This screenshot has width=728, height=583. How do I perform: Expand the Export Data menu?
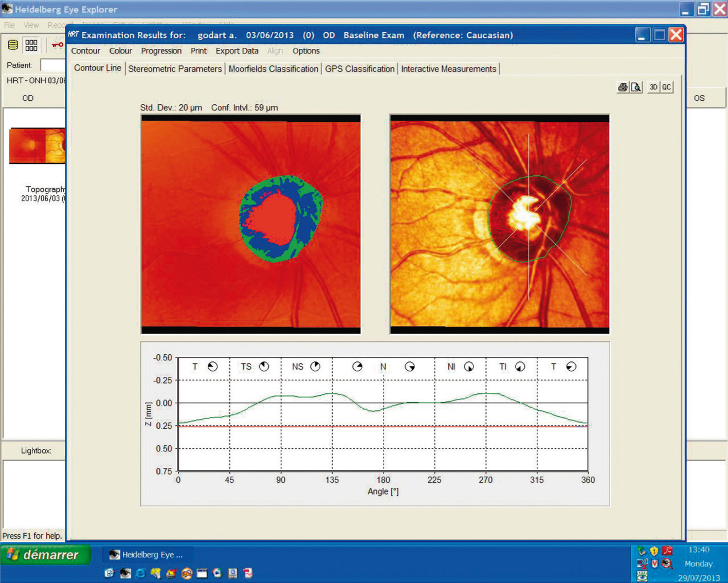(236, 51)
